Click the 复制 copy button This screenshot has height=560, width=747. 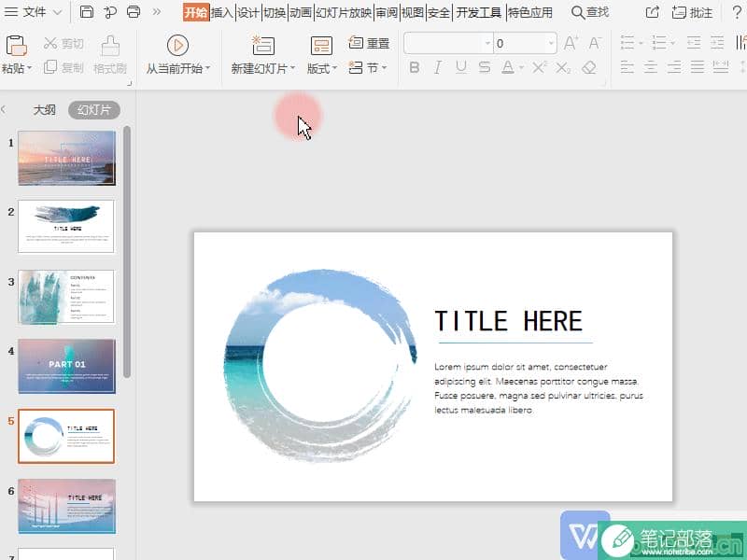coord(63,67)
